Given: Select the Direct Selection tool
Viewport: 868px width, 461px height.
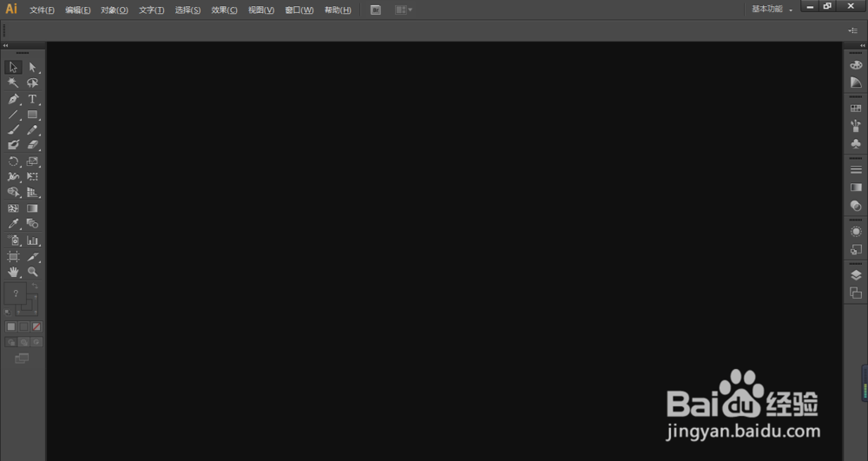Looking at the screenshot, I should (x=33, y=68).
